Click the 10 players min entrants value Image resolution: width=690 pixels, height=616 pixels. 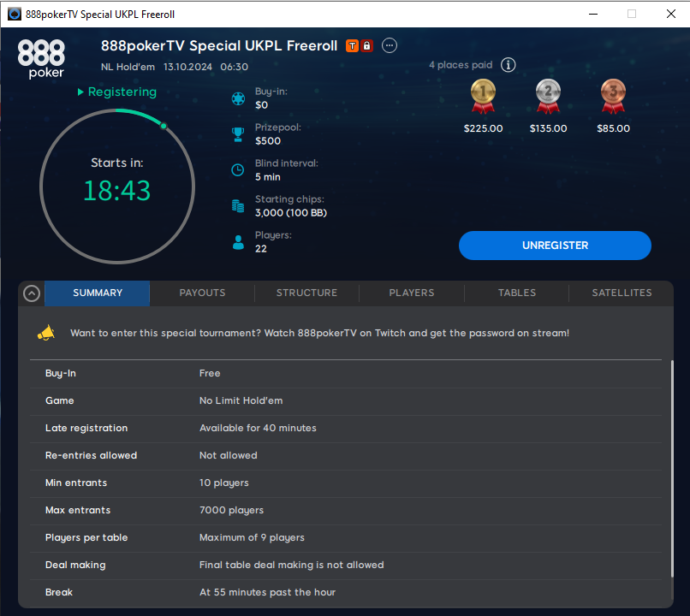(x=224, y=483)
